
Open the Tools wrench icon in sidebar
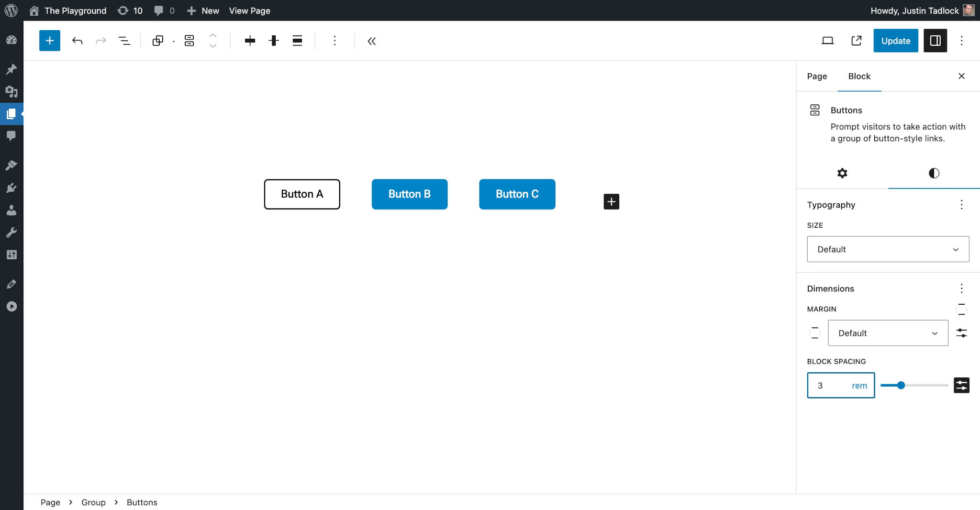click(11, 233)
